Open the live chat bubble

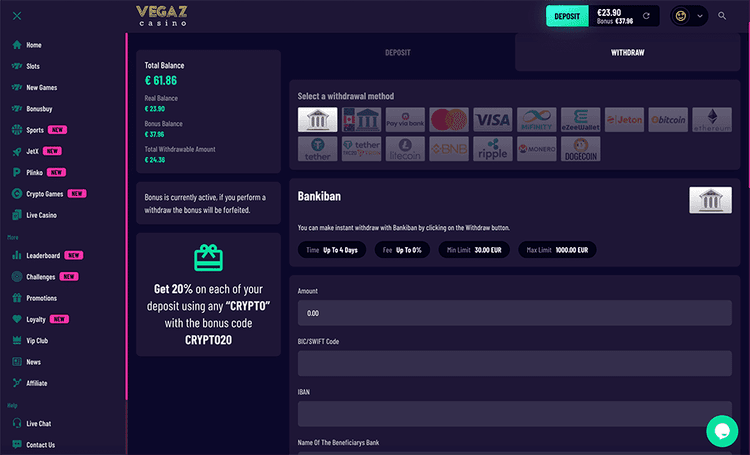pyautogui.click(x=722, y=431)
